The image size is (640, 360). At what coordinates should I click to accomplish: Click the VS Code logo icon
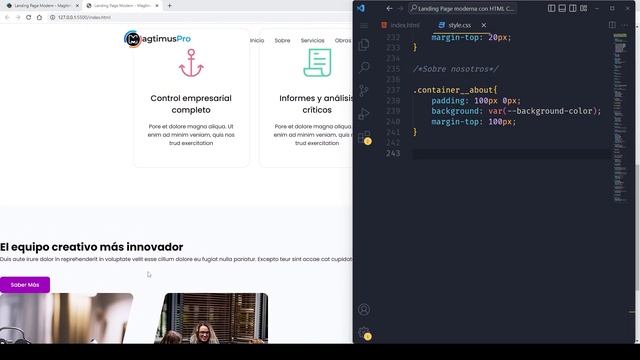click(361, 8)
